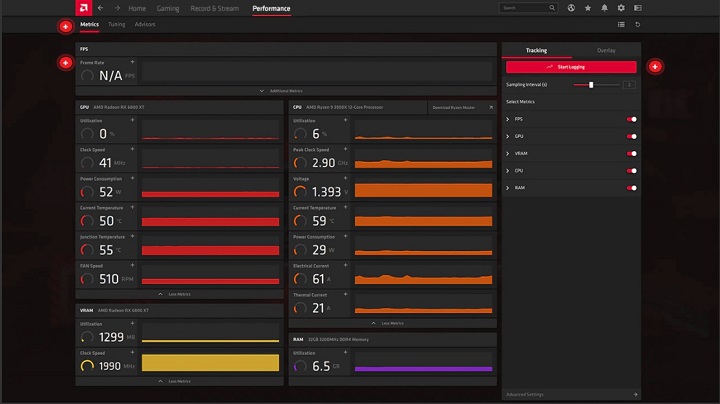Click the VRAM Clock Speed yellow graph
The height and width of the screenshot is (404, 720).
(x=210, y=362)
